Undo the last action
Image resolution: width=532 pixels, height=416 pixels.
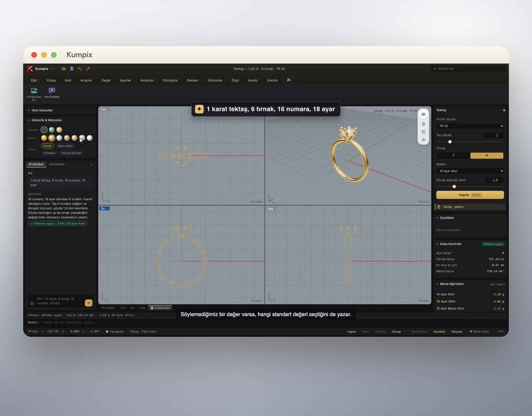[x=80, y=69]
